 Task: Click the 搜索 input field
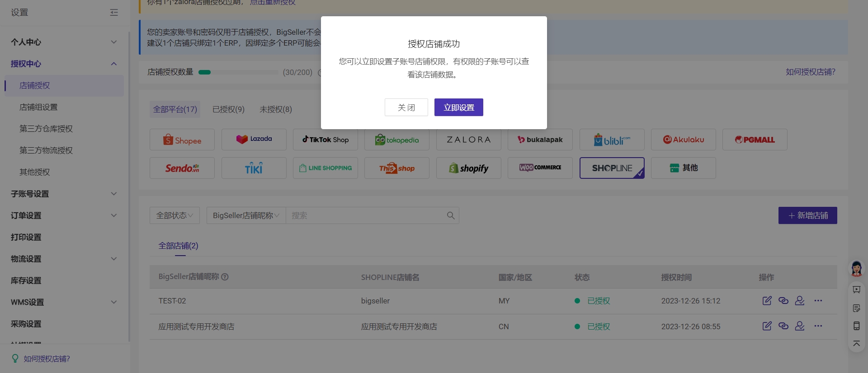pyautogui.click(x=368, y=215)
